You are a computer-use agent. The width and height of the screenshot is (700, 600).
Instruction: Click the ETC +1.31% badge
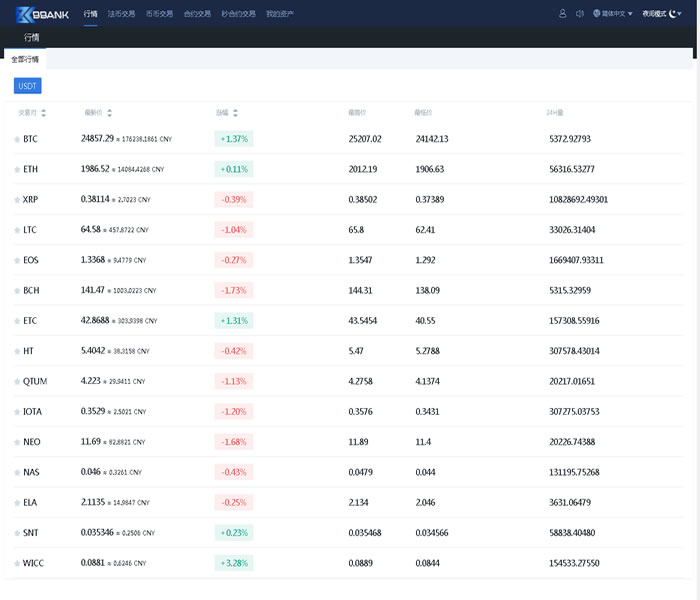click(x=234, y=321)
